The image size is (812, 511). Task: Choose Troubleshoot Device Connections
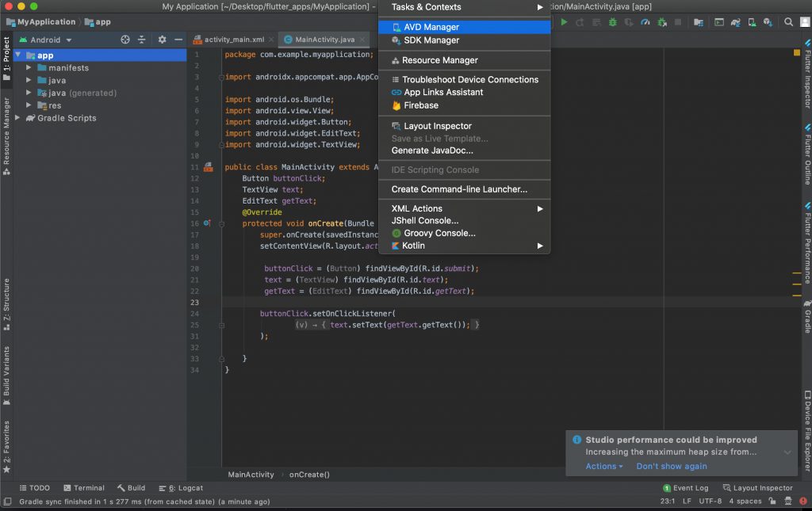click(465, 80)
